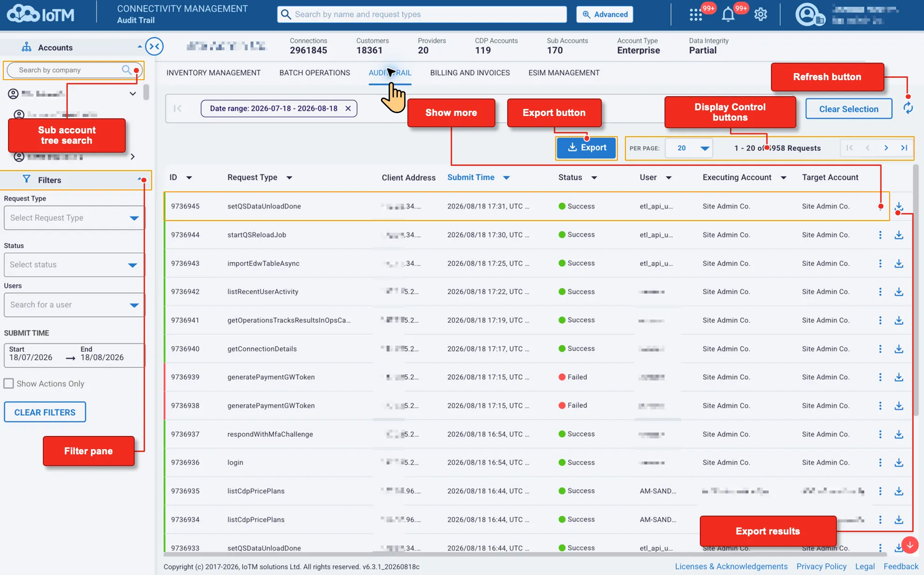Expand the third account tree node
The height and width of the screenshot is (575, 924).
133,156
